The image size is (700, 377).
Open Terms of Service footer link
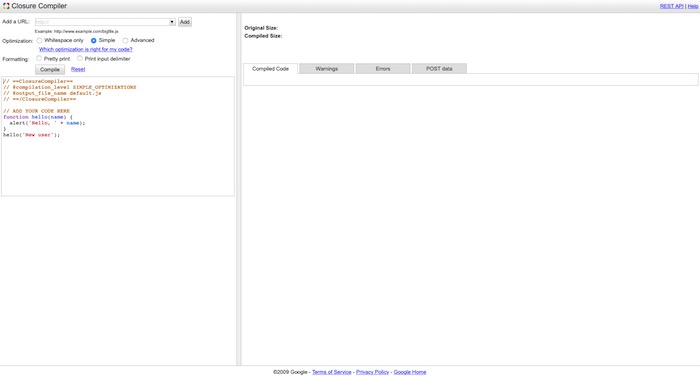click(332, 372)
